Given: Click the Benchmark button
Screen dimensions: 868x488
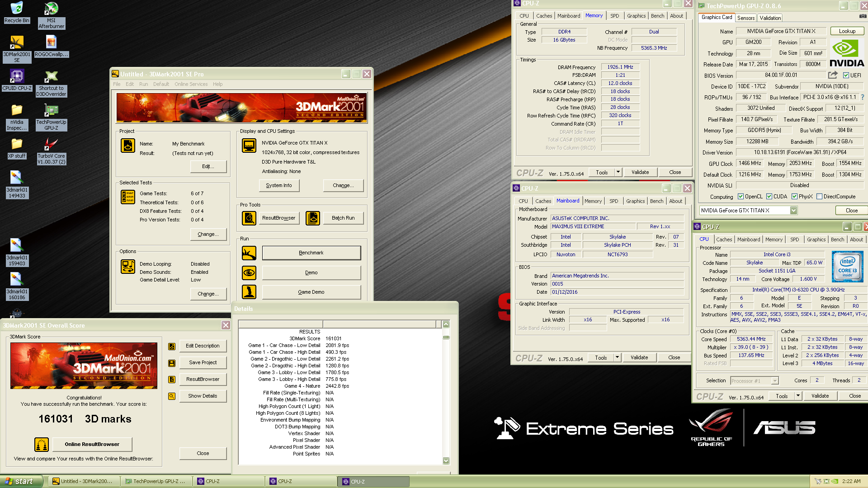Looking at the screenshot, I should coord(311,253).
